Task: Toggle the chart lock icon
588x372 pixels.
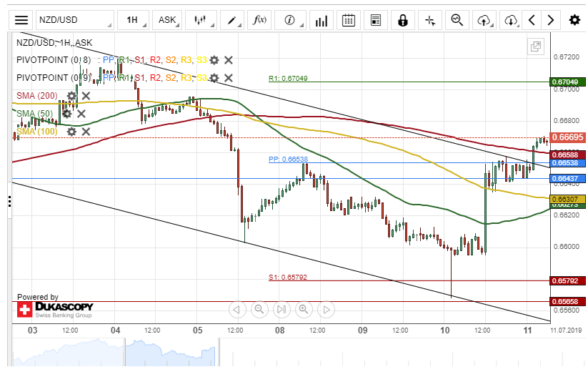Action: [x=403, y=20]
